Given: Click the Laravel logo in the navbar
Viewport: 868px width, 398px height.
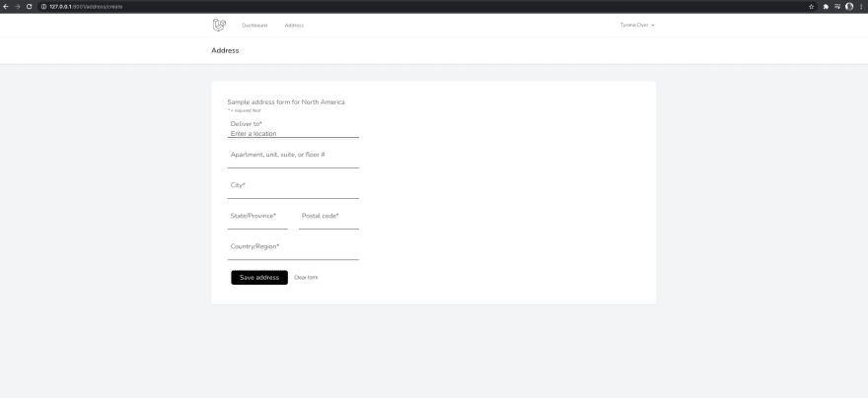Looking at the screenshot, I should (218, 25).
